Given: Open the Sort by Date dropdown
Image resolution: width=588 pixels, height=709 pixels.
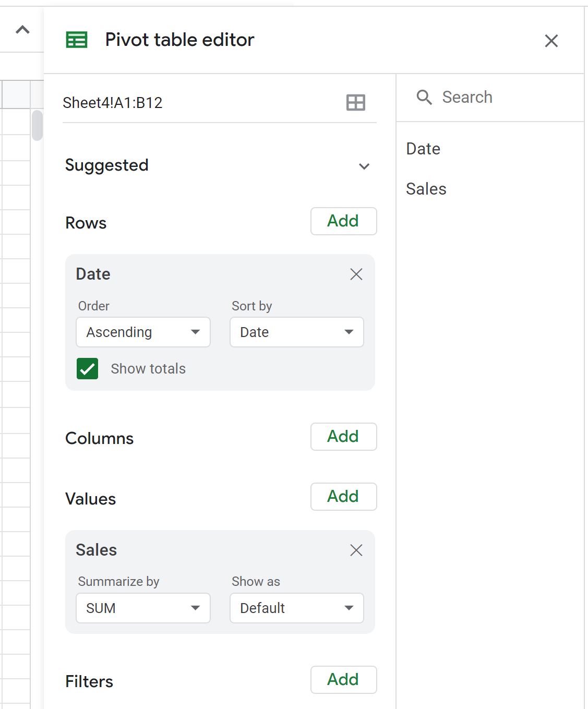Looking at the screenshot, I should (x=297, y=332).
